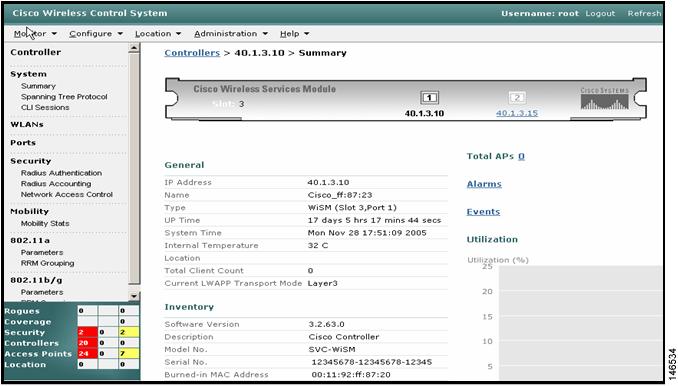This screenshot has width=678, height=386.
Task: Open the Monitor menu
Action: tap(35, 34)
